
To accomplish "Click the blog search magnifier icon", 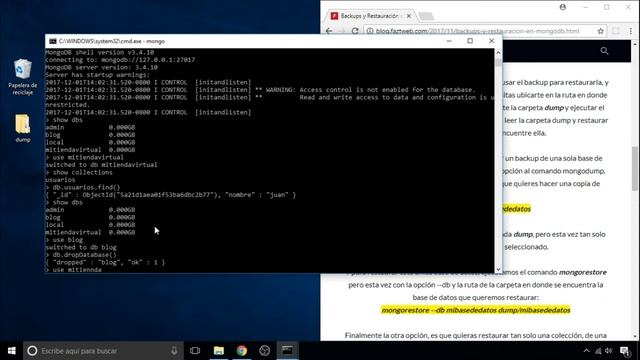I will (604, 51).
